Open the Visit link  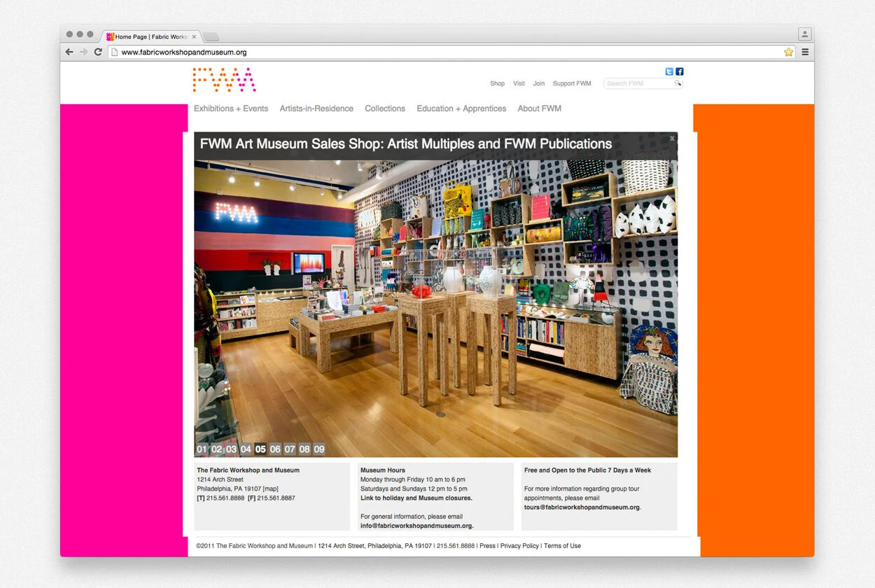click(x=519, y=83)
